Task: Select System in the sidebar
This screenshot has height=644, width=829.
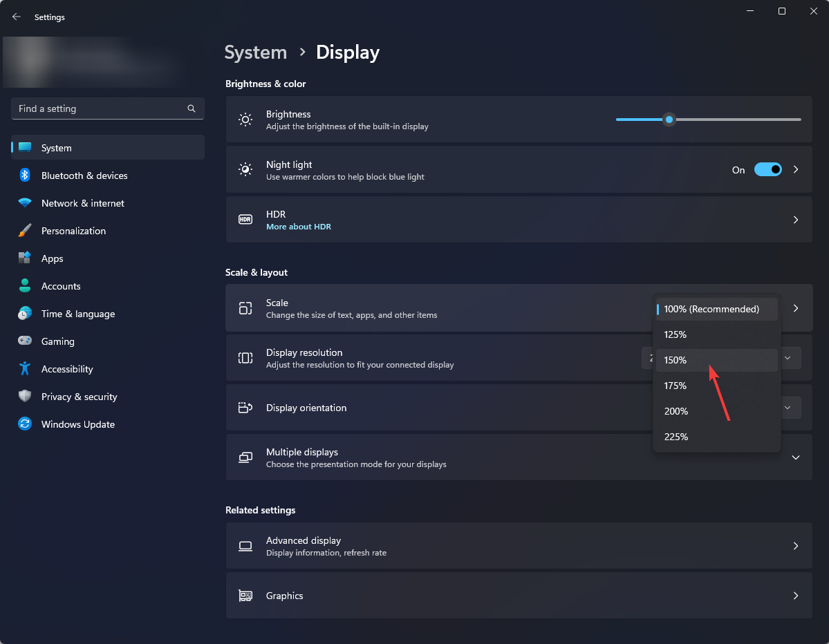Action: (x=56, y=147)
